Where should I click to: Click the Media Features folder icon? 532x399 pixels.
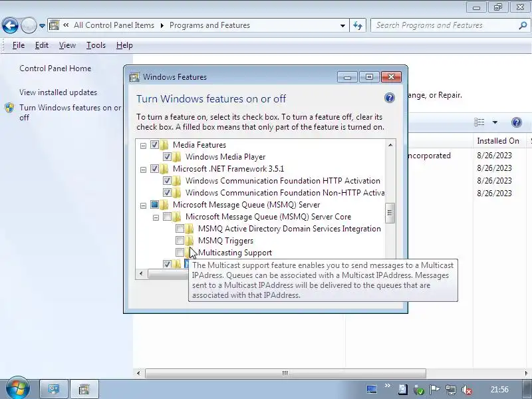(164, 145)
